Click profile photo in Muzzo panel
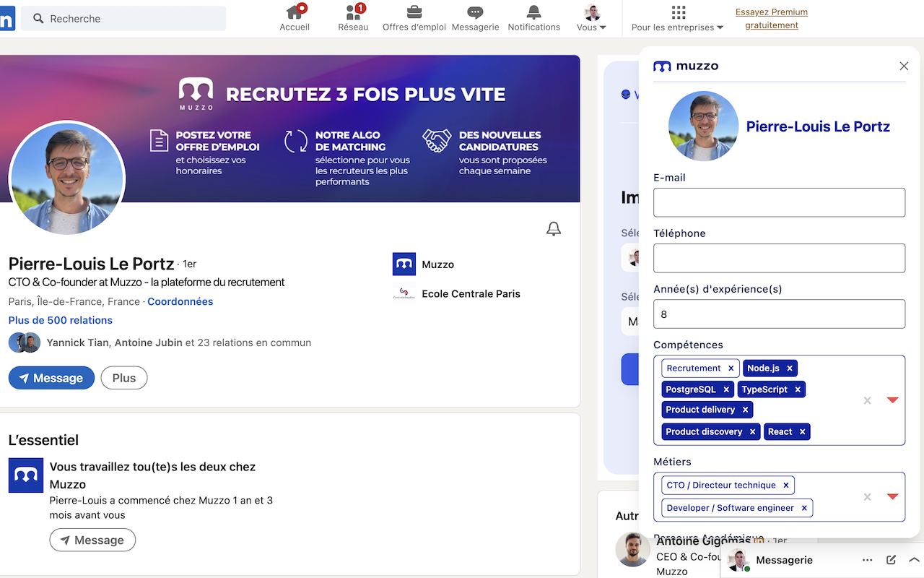924x578 pixels. pos(703,126)
